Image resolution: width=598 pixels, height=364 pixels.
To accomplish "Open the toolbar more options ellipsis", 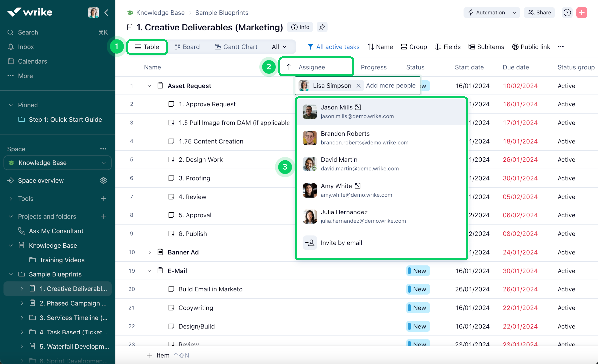I will pos(561,47).
